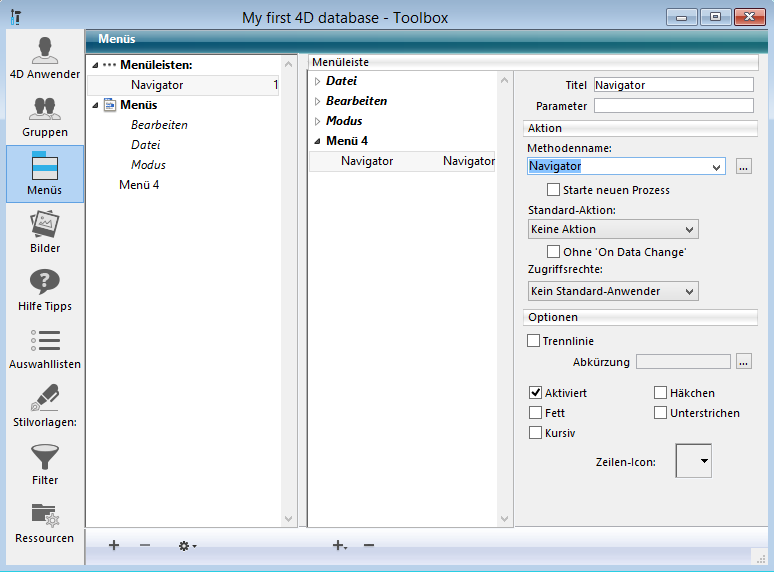The width and height of the screenshot is (774, 572).
Task: Open Hilfe Tipps page
Action: point(44,289)
